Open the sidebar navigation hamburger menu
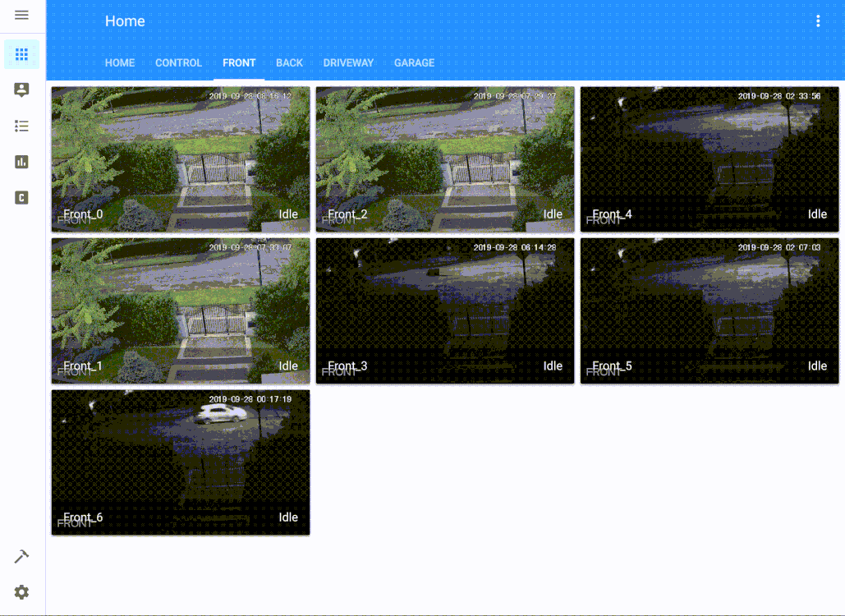Viewport: 845px width, 616px height. coord(21,16)
